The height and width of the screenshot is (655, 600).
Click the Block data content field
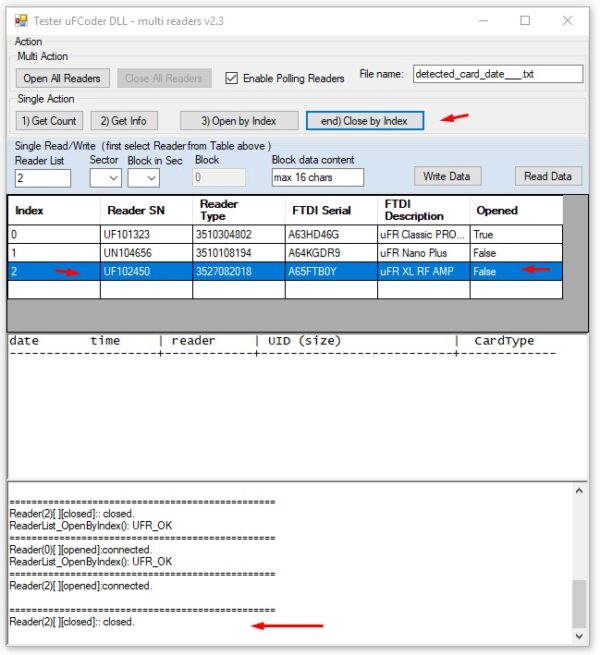click(317, 178)
